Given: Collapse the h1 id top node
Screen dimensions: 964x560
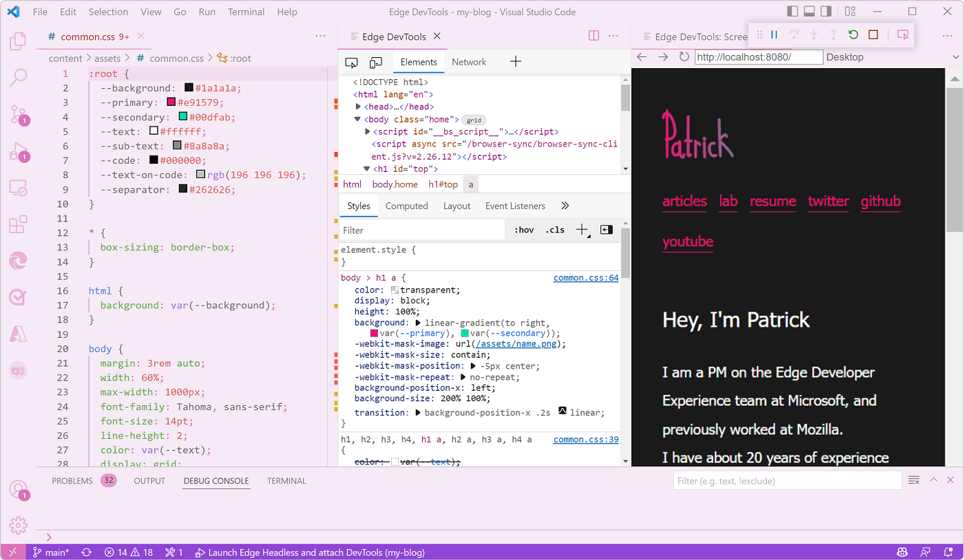Looking at the screenshot, I should pyautogui.click(x=367, y=169).
